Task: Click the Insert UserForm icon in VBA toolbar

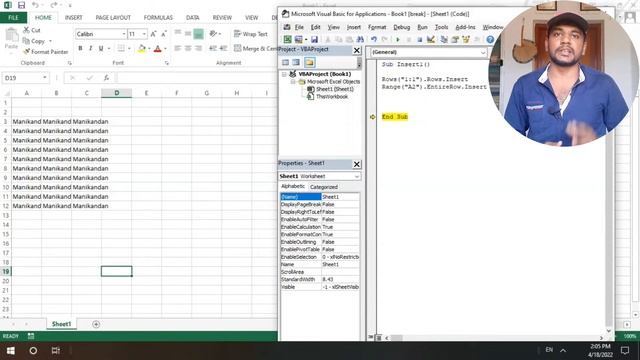Action: (x=298, y=39)
